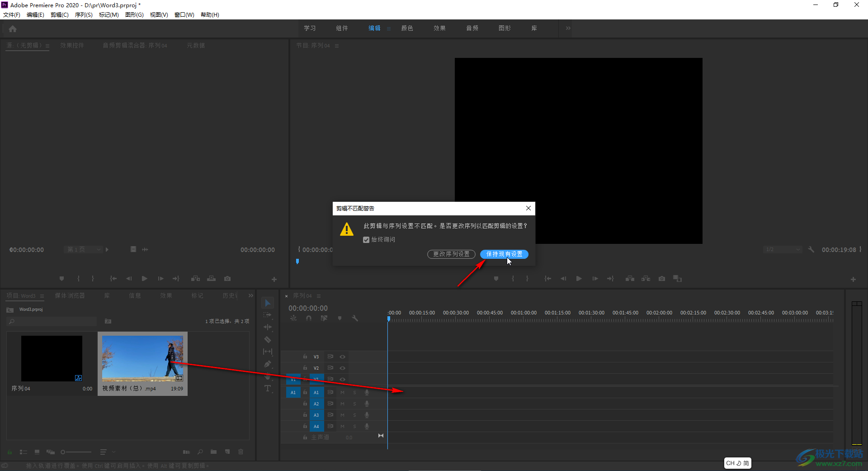Open source monitor page dropdown 第1页
Screen dimensions: 868x471
[x=84, y=250]
